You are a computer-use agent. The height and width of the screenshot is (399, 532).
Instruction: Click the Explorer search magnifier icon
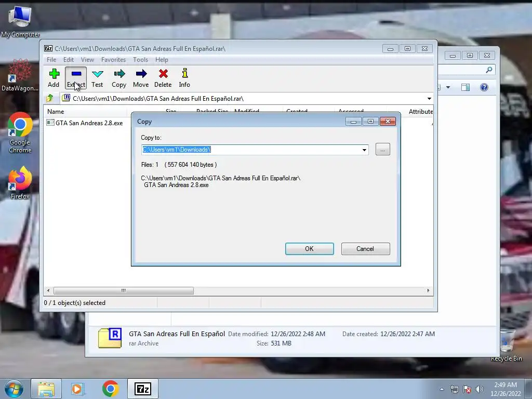coord(489,70)
